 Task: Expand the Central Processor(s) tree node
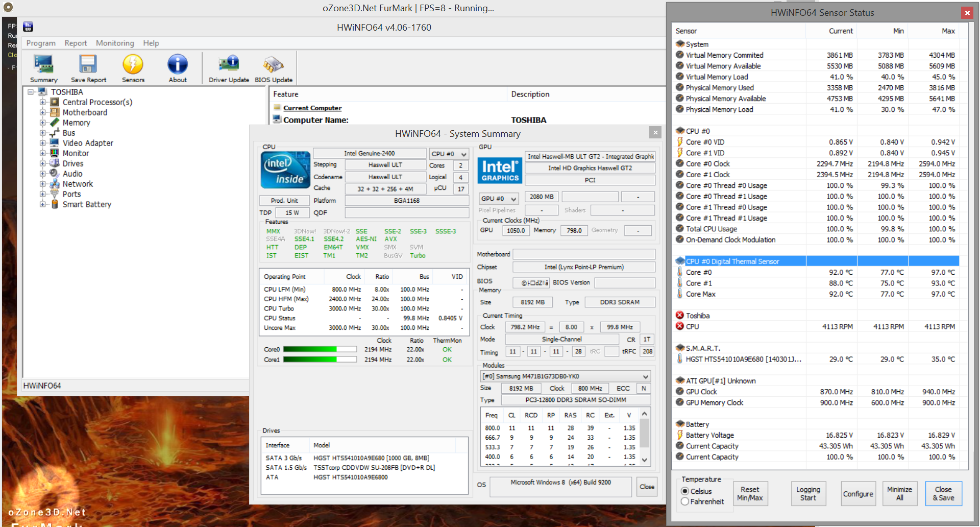tap(43, 102)
